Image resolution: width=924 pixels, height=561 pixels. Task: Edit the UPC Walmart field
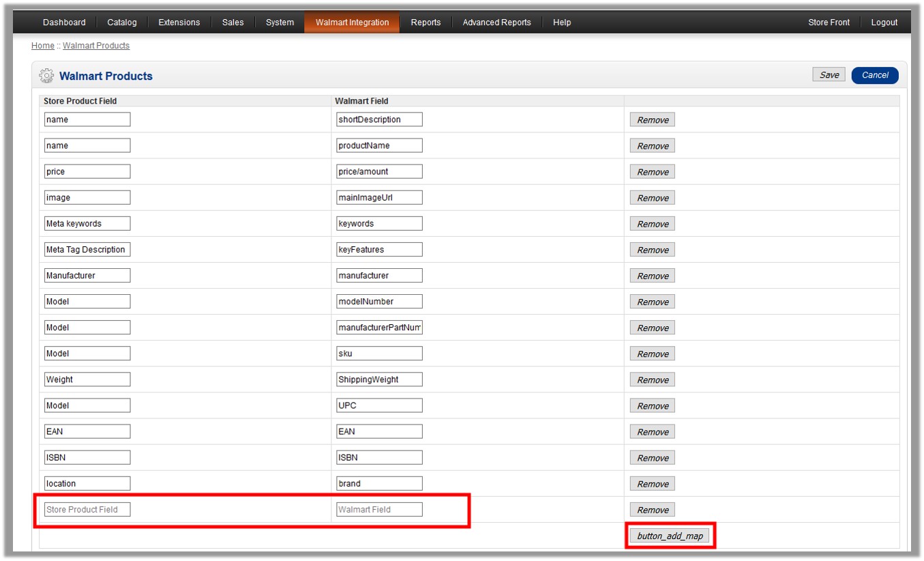[379, 405]
